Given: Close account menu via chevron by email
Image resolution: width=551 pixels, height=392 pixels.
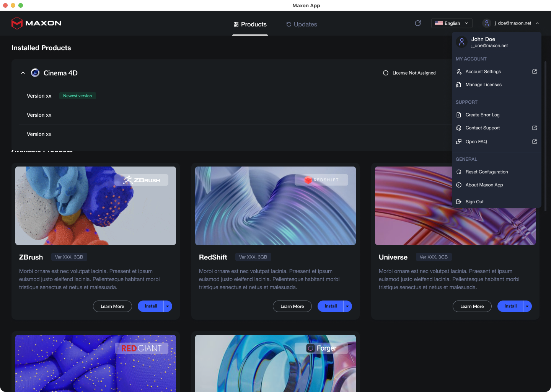Looking at the screenshot, I should [x=537, y=23].
